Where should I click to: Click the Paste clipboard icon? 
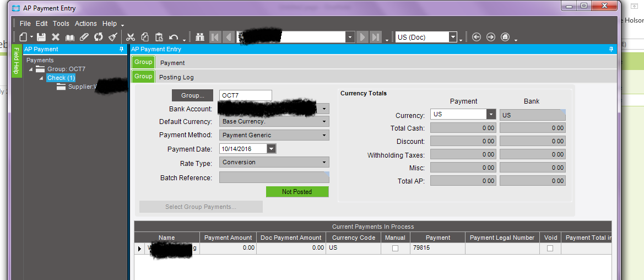(x=159, y=37)
